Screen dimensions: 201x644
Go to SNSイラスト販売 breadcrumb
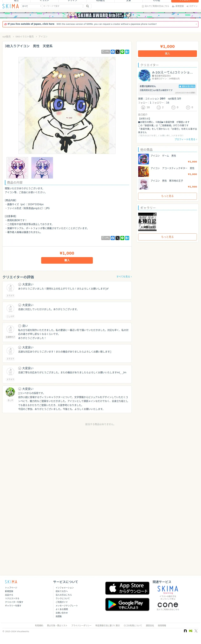point(25,36)
